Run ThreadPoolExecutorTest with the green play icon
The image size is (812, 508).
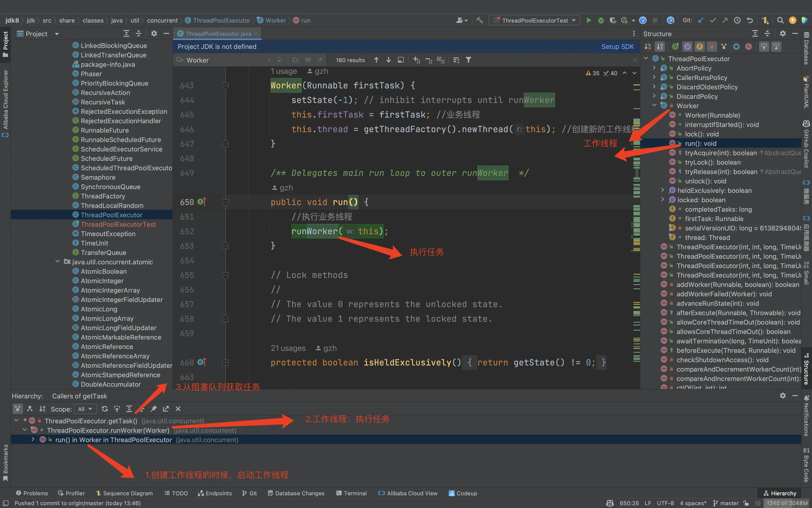pyautogui.click(x=589, y=20)
